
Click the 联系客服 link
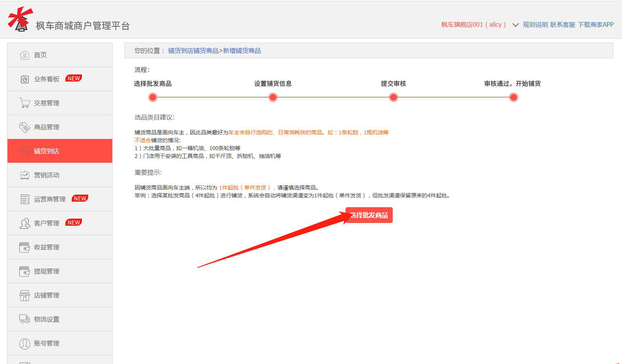(563, 25)
